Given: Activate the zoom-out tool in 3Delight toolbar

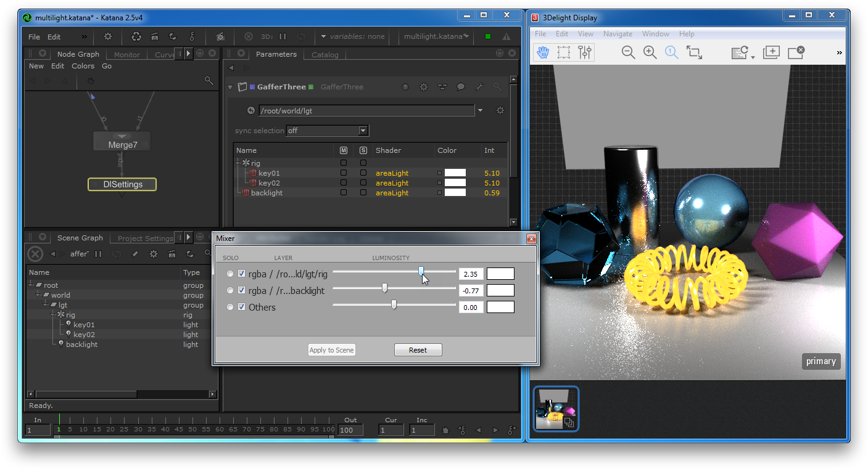Looking at the screenshot, I should 628,52.
